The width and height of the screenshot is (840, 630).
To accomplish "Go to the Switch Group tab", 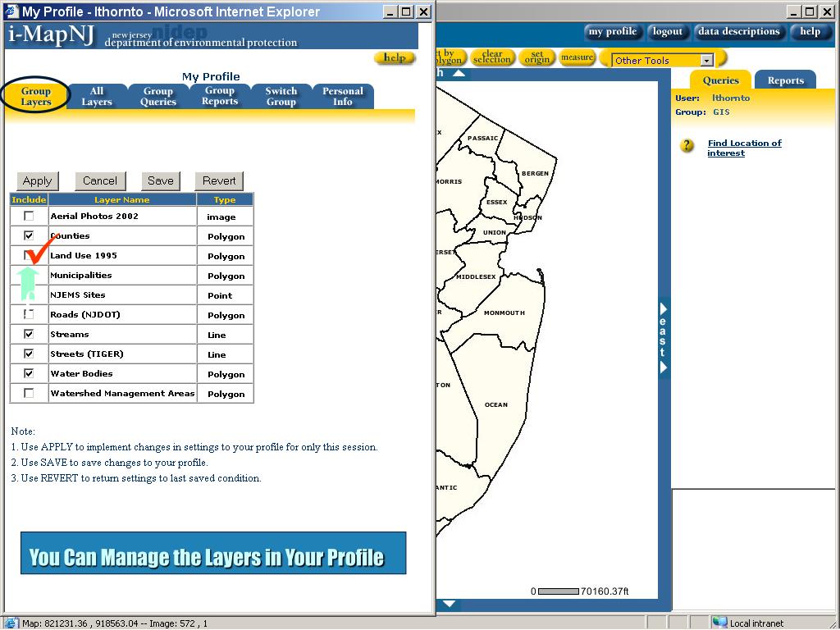I will [x=281, y=97].
